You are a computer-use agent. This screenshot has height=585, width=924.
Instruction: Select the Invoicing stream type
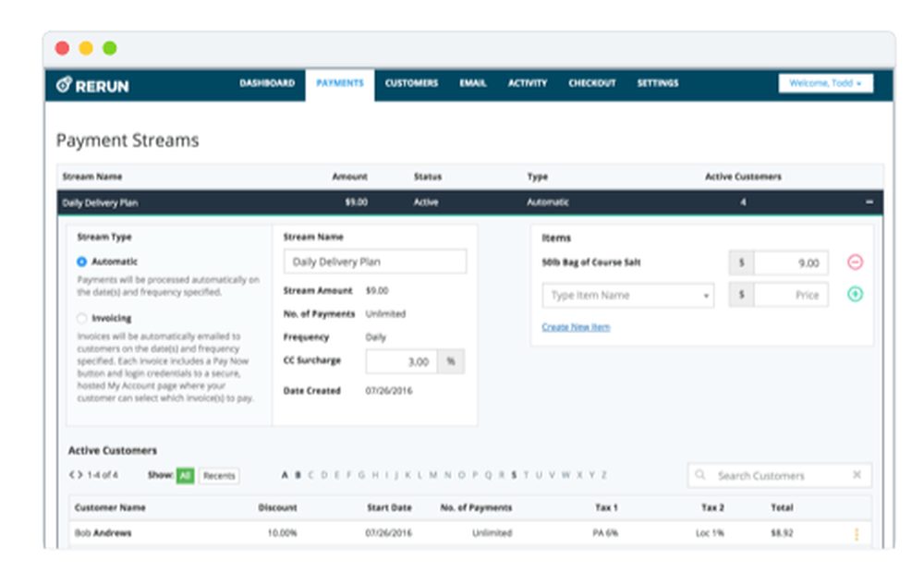click(82, 318)
